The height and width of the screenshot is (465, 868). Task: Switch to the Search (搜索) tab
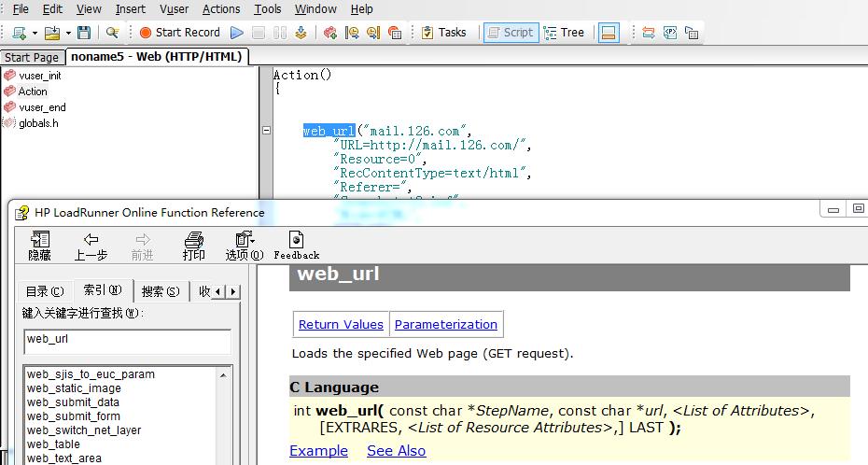[160, 292]
